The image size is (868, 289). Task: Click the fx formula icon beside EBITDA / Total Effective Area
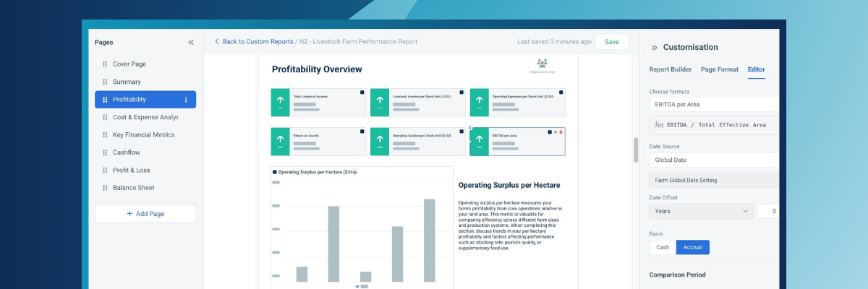coord(659,124)
